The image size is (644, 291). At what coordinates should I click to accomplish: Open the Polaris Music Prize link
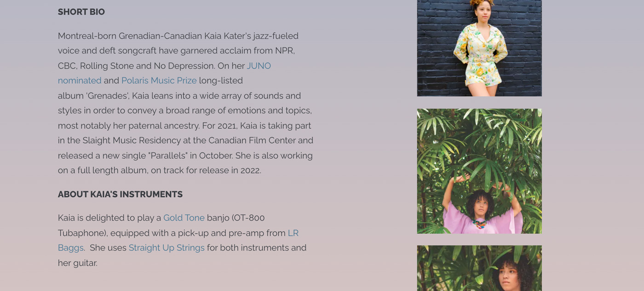[x=159, y=81]
